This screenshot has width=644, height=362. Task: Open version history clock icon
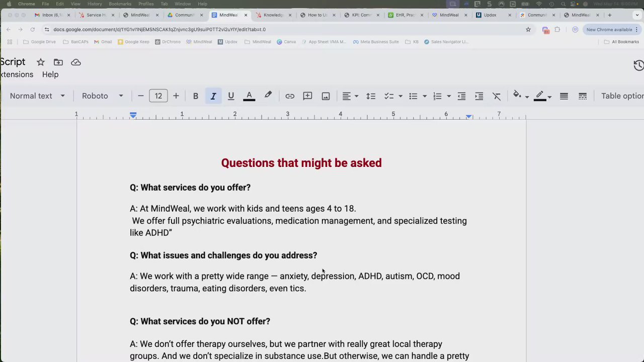click(638, 65)
